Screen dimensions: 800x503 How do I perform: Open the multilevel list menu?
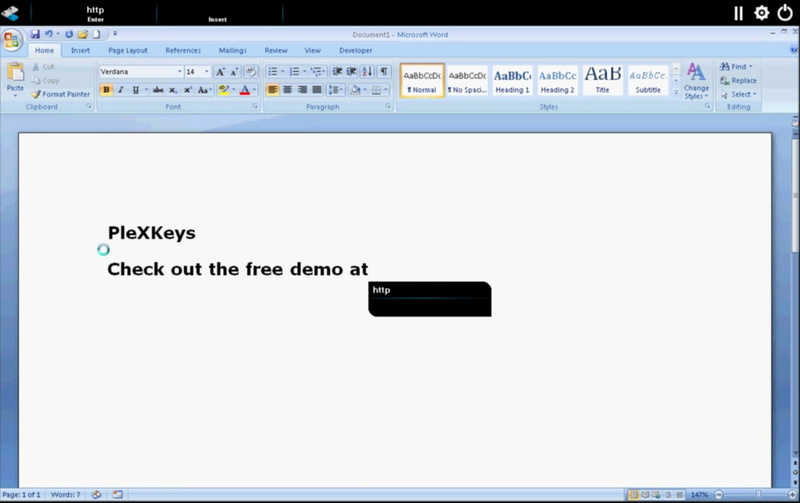[317, 71]
